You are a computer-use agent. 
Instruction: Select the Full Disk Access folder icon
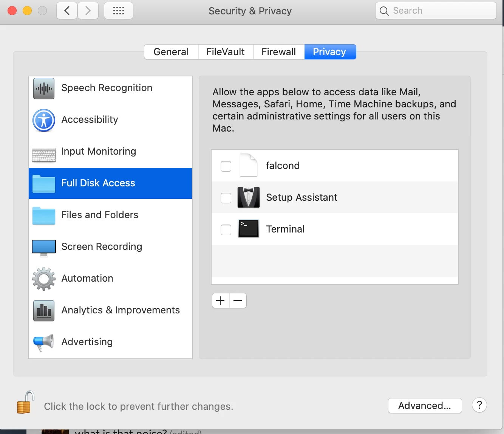[x=44, y=184]
